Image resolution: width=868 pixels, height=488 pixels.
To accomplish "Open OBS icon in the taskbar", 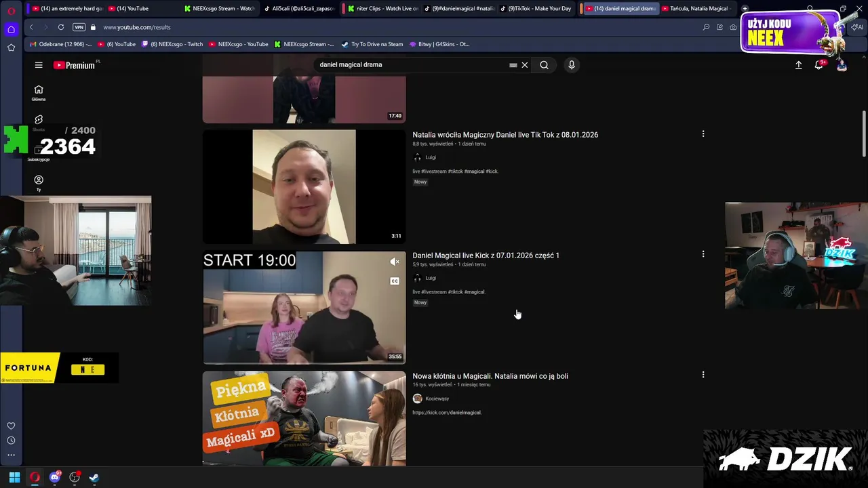I will [x=75, y=477].
